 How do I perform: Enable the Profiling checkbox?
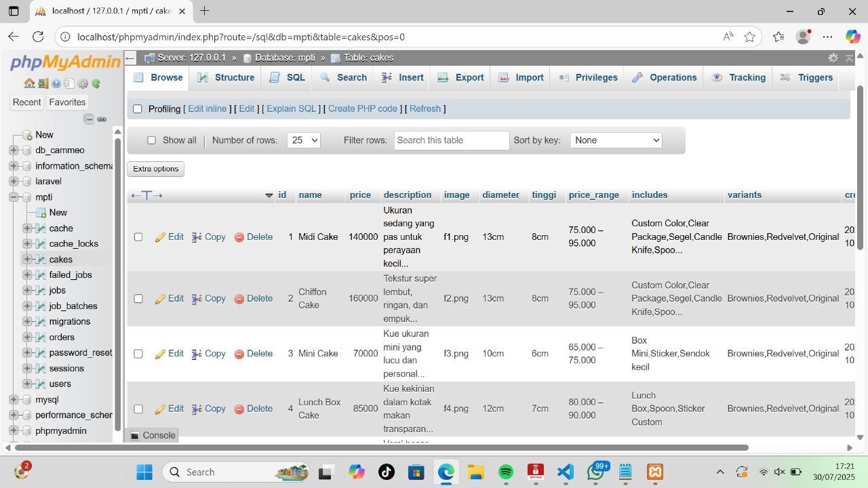pyautogui.click(x=138, y=109)
